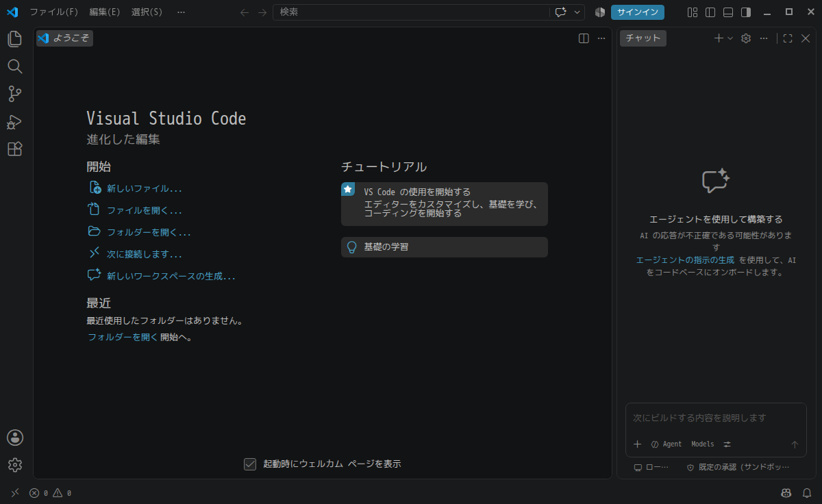Click the remote window status bar icon
The width and height of the screenshot is (822, 504).
coord(15,493)
